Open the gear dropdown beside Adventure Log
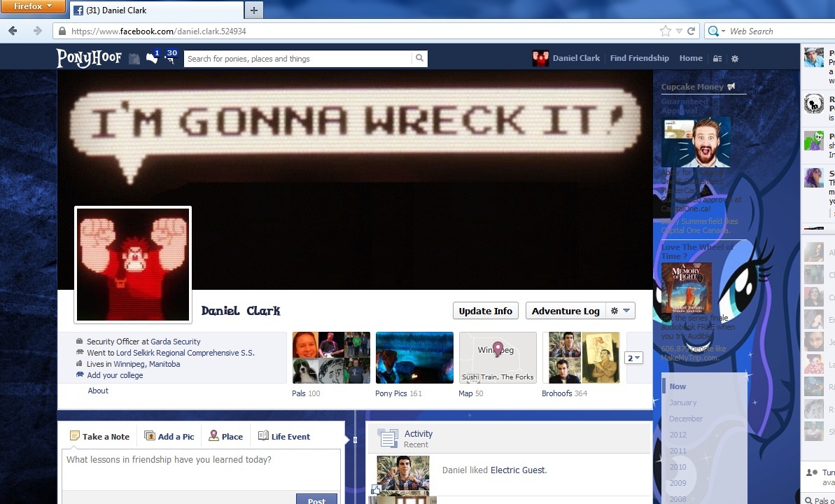 click(x=619, y=311)
